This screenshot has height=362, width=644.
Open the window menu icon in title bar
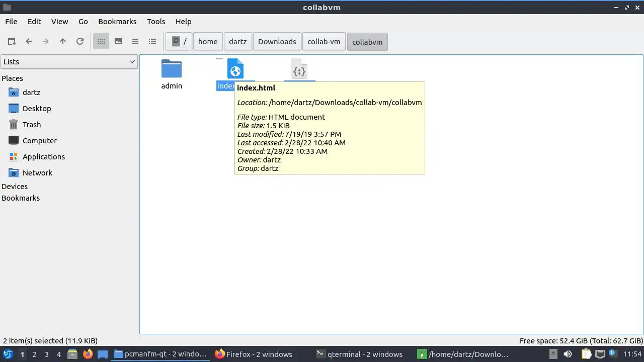click(x=7, y=8)
